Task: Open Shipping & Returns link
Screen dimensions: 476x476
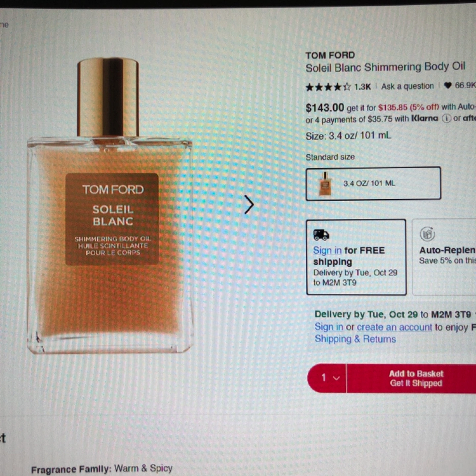Action: click(x=355, y=339)
